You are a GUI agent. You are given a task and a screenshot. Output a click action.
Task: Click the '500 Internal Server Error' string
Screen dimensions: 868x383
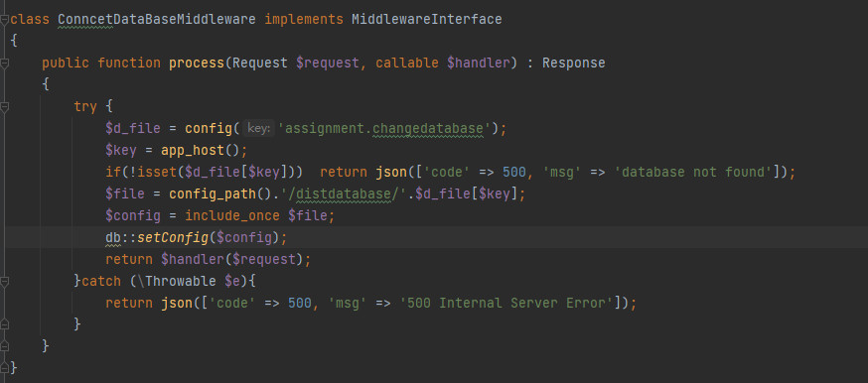coord(506,303)
